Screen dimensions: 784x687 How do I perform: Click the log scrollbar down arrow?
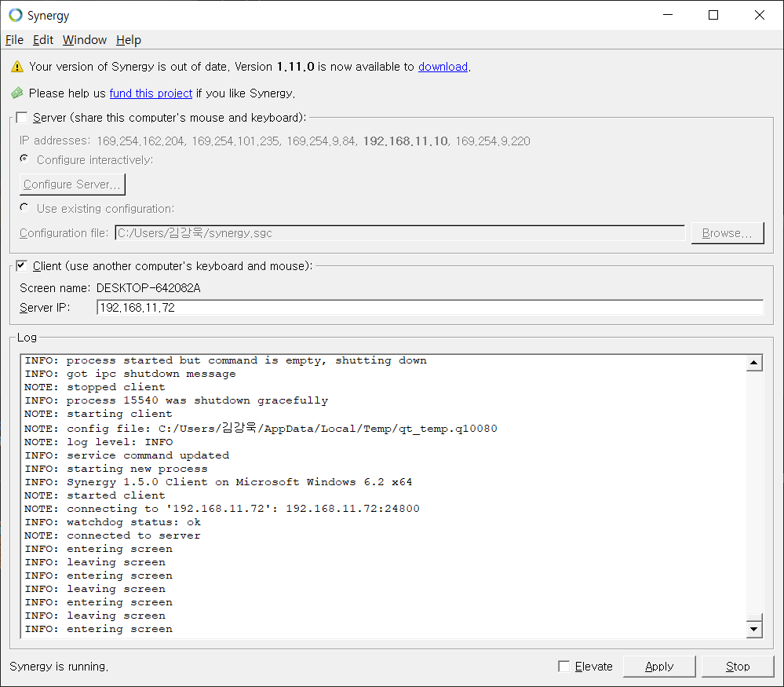point(754,629)
